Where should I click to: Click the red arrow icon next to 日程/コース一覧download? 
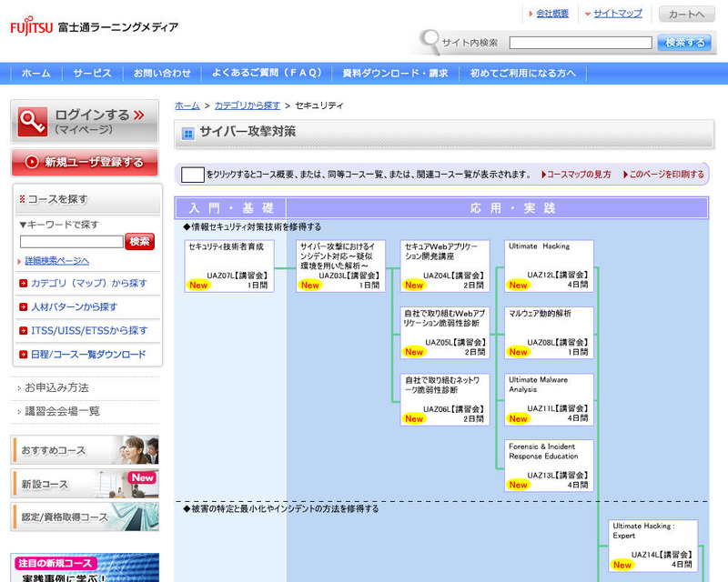pos(23,355)
